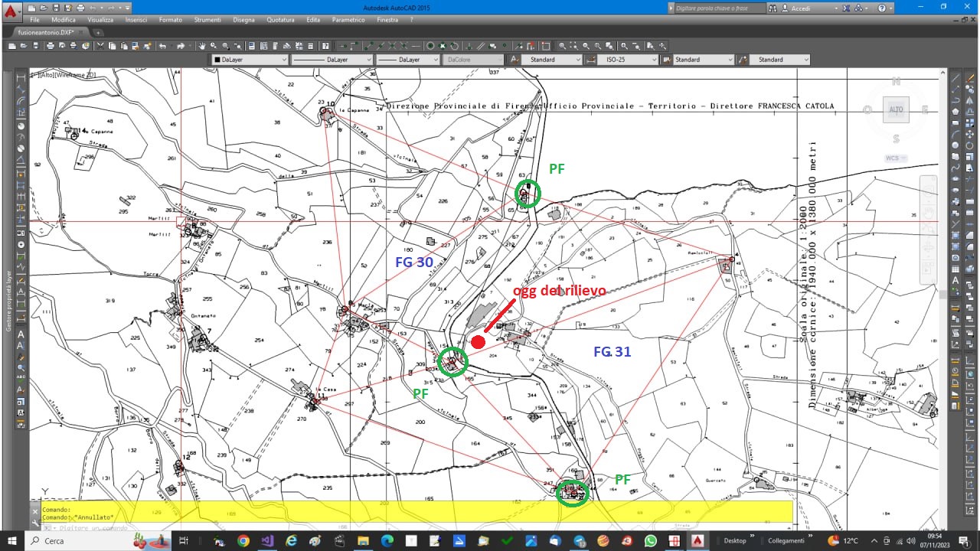Open the Formato menu
The width and height of the screenshot is (980, 551).
point(171,20)
